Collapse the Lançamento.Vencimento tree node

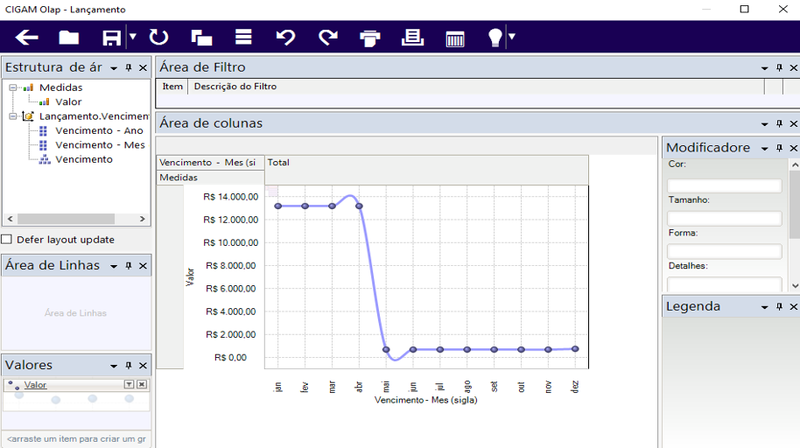coord(13,116)
